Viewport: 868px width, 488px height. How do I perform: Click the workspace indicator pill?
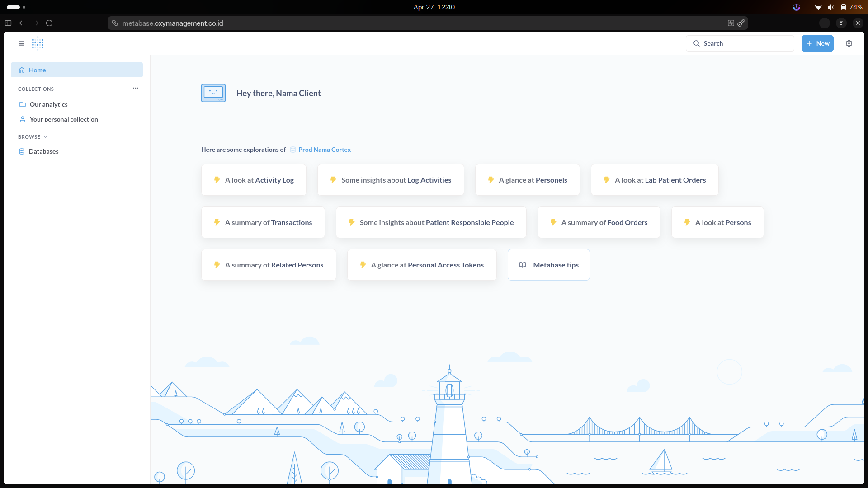(x=13, y=7)
